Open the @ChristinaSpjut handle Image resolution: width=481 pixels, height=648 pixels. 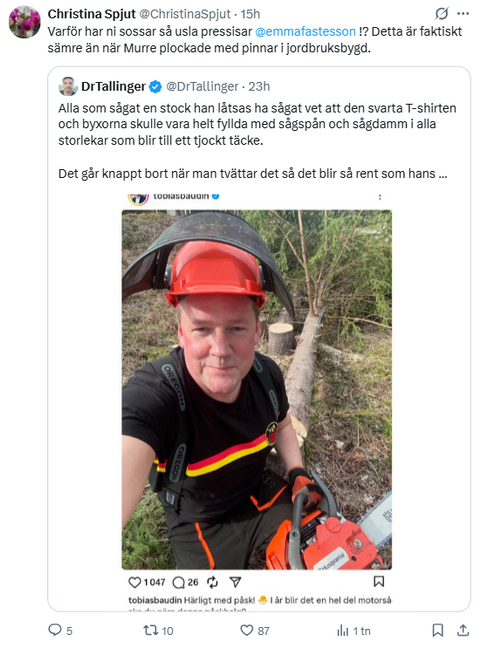pos(185,14)
